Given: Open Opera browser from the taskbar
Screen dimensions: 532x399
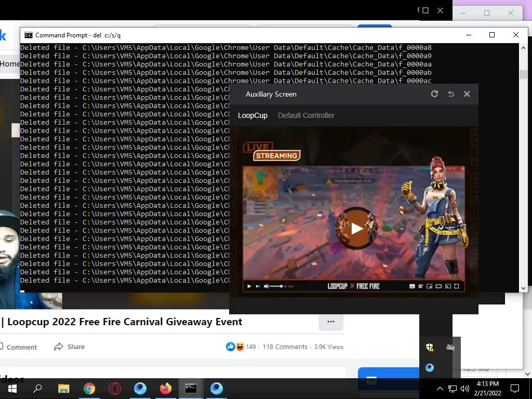Looking at the screenshot, I should coord(115,389).
